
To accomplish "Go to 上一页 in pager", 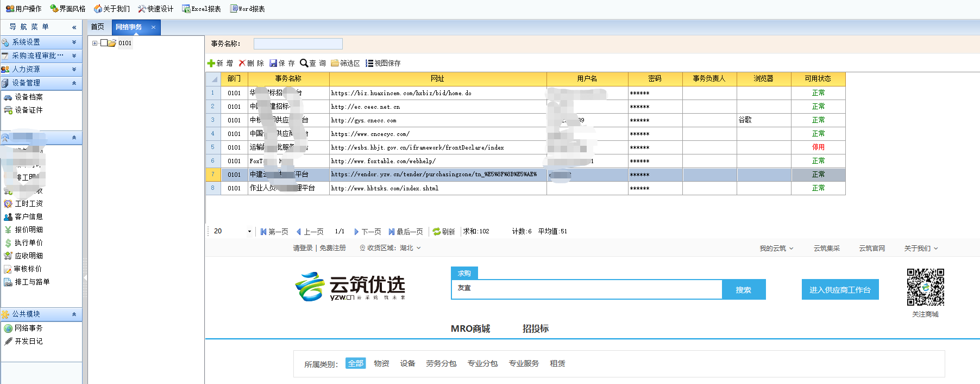I will pyautogui.click(x=310, y=232).
